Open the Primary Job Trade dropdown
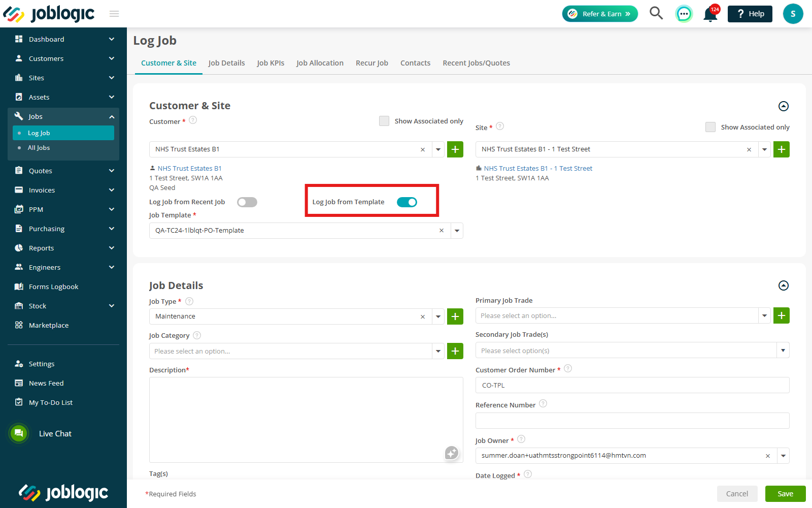Screen dimensions: 812x508 [765, 315]
